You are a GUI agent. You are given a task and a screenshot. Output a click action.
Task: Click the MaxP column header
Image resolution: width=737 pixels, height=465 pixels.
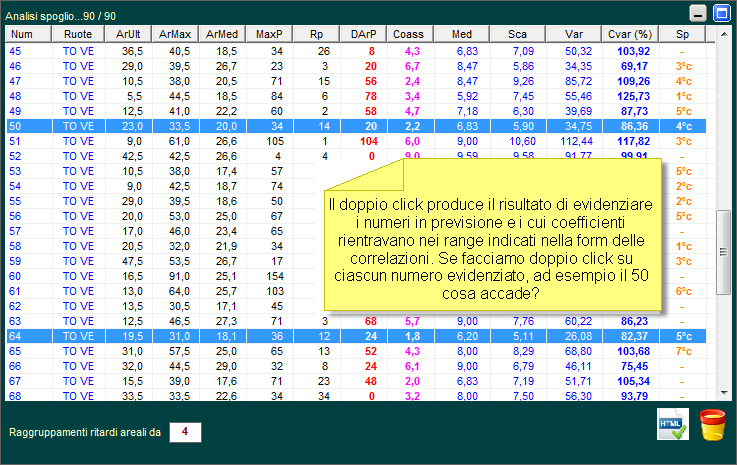(269, 34)
